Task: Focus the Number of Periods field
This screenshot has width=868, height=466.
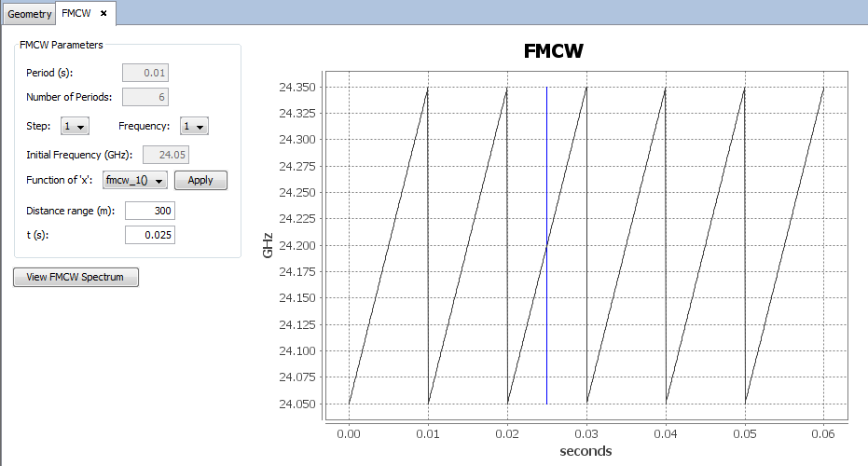Action: [x=145, y=97]
